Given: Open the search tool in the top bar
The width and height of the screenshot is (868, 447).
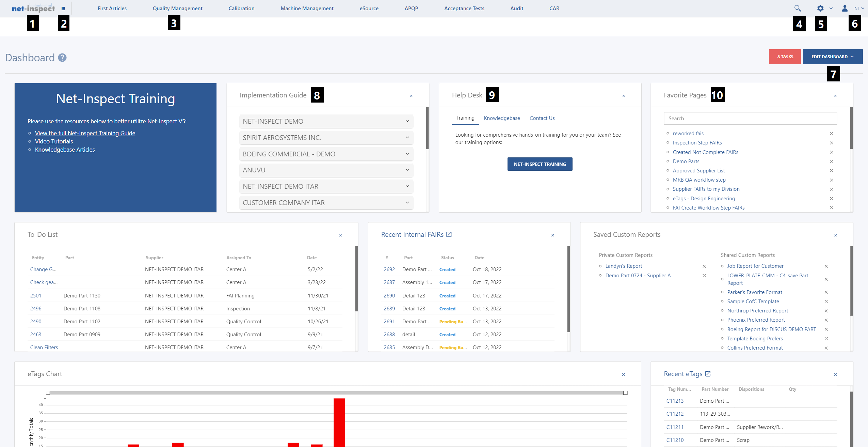Looking at the screenshot, I should coord(797,8).
